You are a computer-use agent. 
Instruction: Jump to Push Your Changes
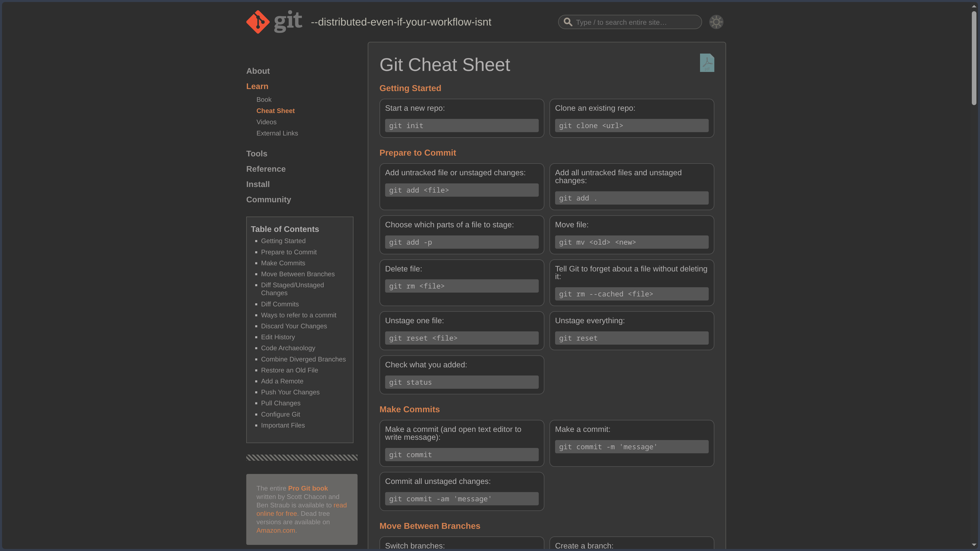point(290,392)
